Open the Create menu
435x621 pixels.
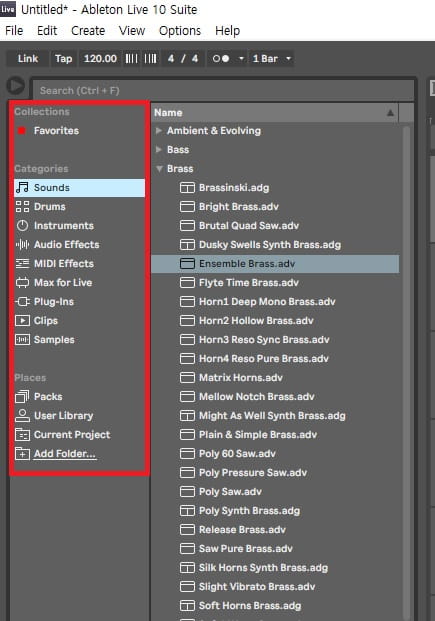(x=88, y=30)
